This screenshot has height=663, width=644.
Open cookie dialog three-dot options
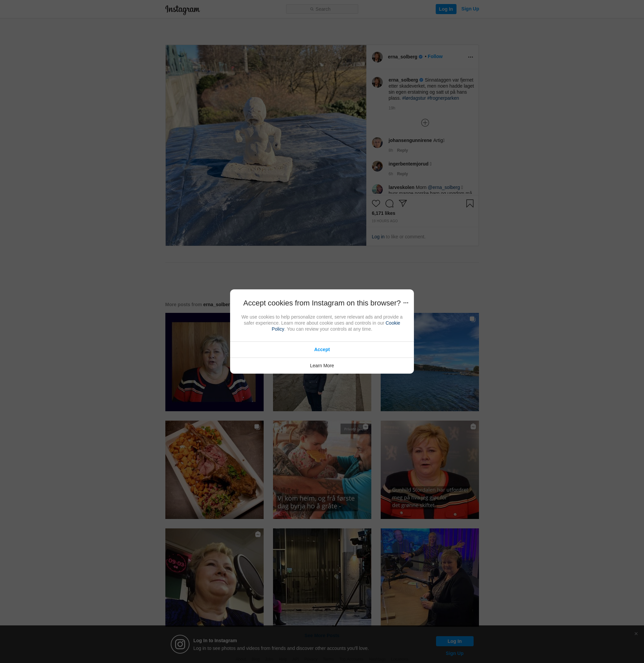pyautogui.click(x=406, y=303)
